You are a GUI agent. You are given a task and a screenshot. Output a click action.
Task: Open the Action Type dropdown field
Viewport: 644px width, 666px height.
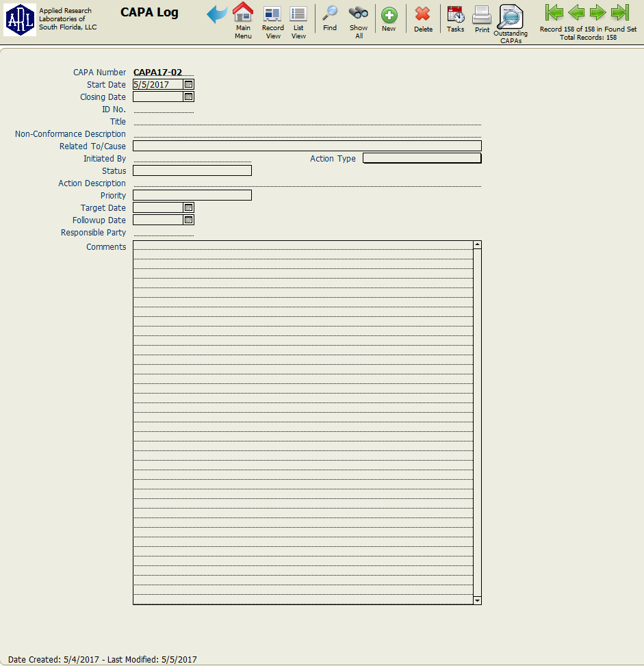[422, 158]
